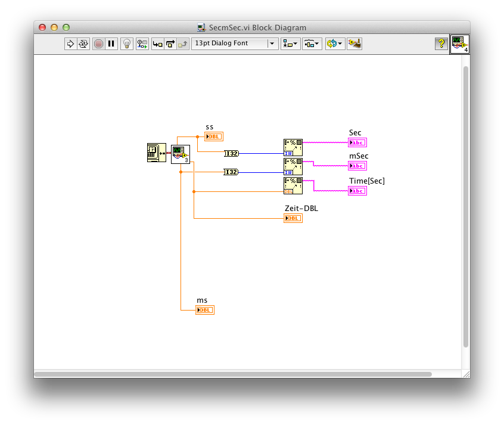
Task: Close the Block Diagram window
Action: [42, 27]
